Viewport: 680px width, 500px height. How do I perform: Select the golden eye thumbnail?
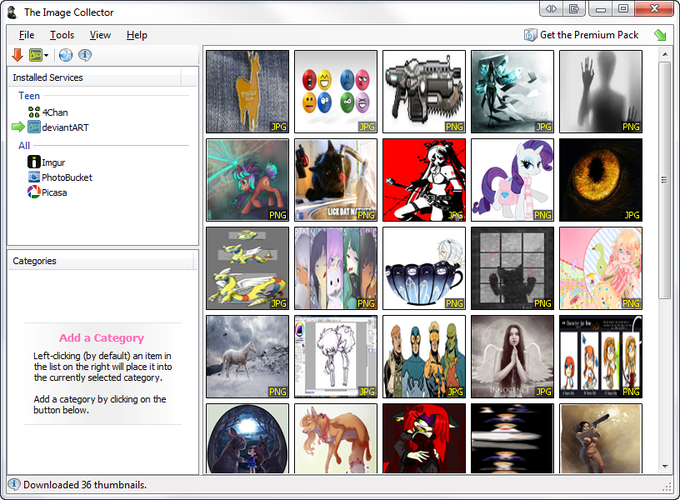coord(601,180)
